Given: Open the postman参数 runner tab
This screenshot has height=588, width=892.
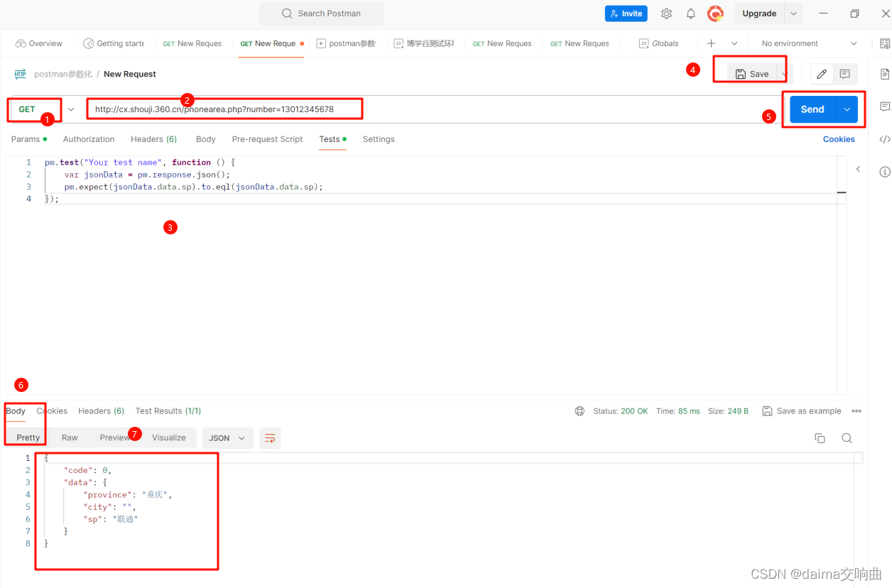Looking at the screenshot, I should pos(346,43).
